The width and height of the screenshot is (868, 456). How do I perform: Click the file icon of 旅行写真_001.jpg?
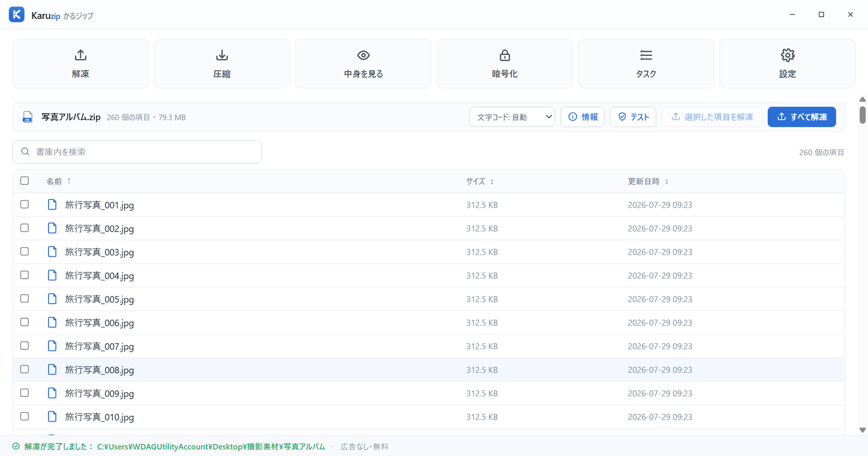52,204
